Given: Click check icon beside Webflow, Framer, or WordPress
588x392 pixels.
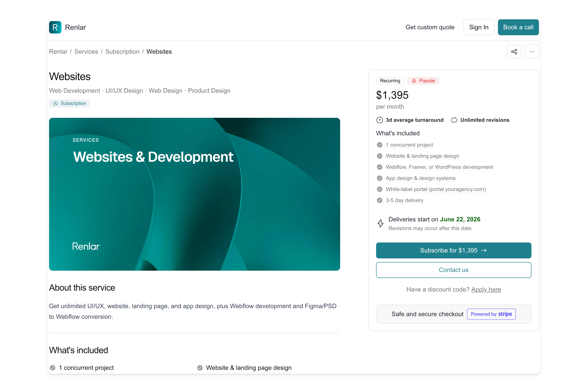Looking at the screenshot, I should coord(379,167).
